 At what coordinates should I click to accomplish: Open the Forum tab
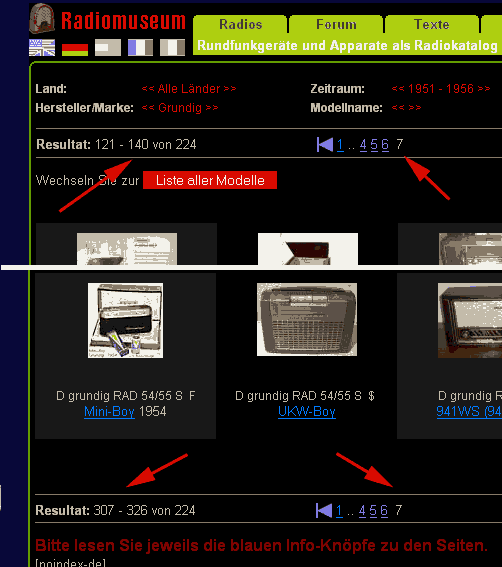coord(336,25)
